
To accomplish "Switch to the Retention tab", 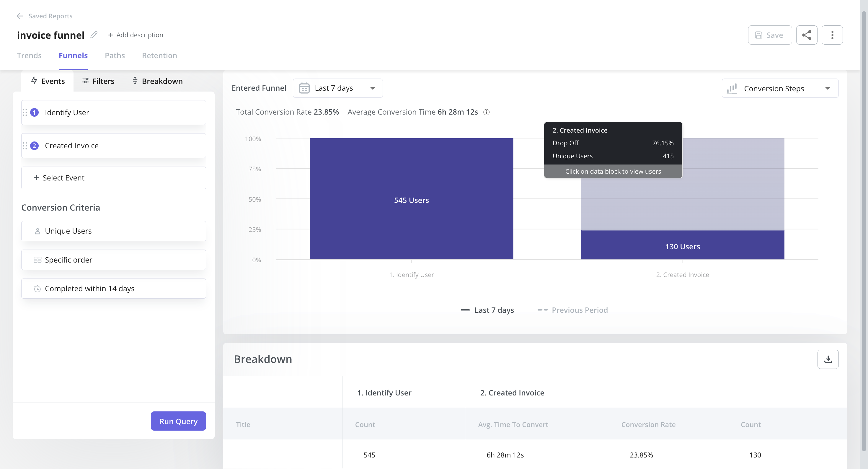I will click(x=159, y=56).
